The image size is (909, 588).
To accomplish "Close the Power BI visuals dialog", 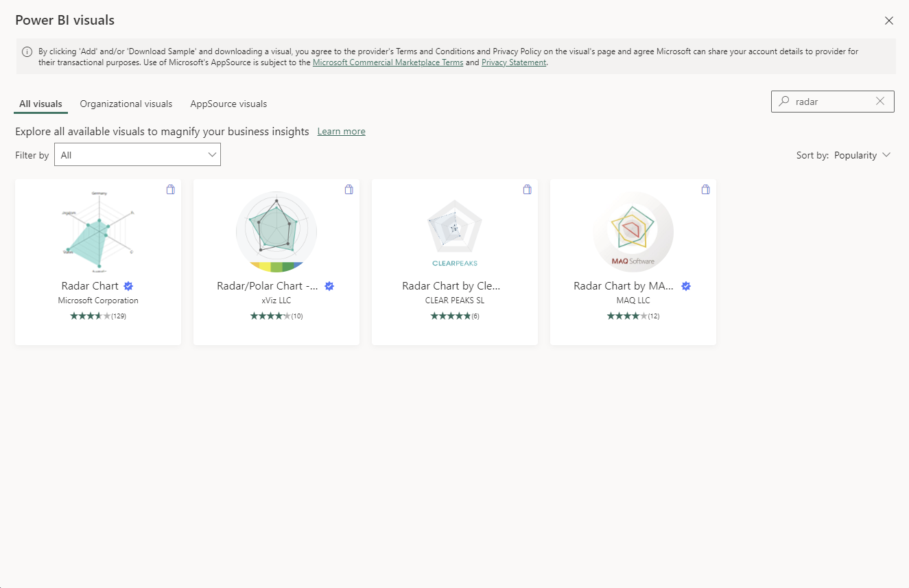I will click(x=889, y=21).
